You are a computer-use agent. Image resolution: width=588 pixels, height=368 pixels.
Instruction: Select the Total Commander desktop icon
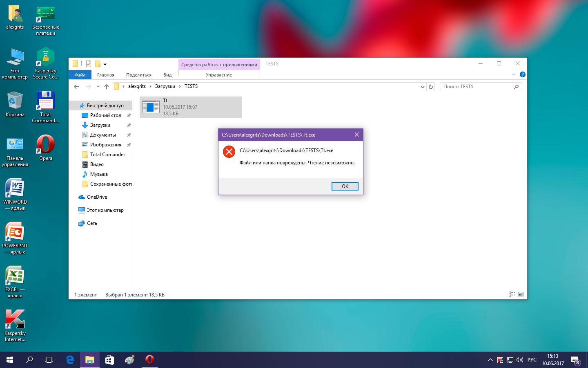tap(46, 107)
